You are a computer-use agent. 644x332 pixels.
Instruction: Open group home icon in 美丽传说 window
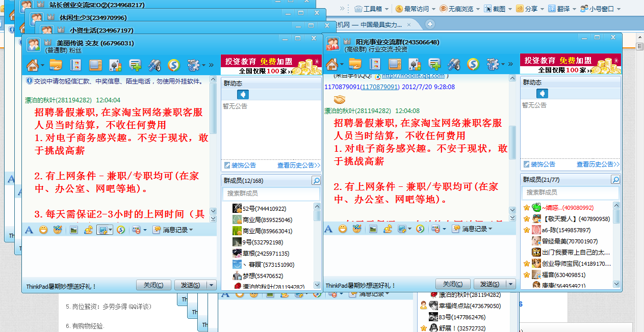33,65
